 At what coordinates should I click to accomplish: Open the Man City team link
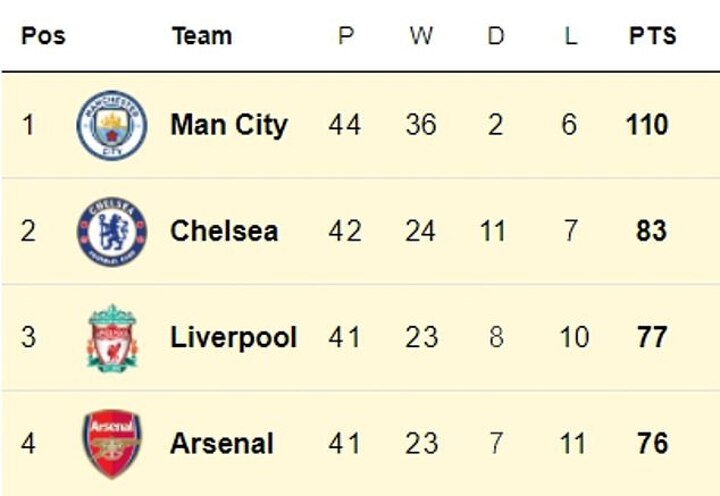pos(229,125)
